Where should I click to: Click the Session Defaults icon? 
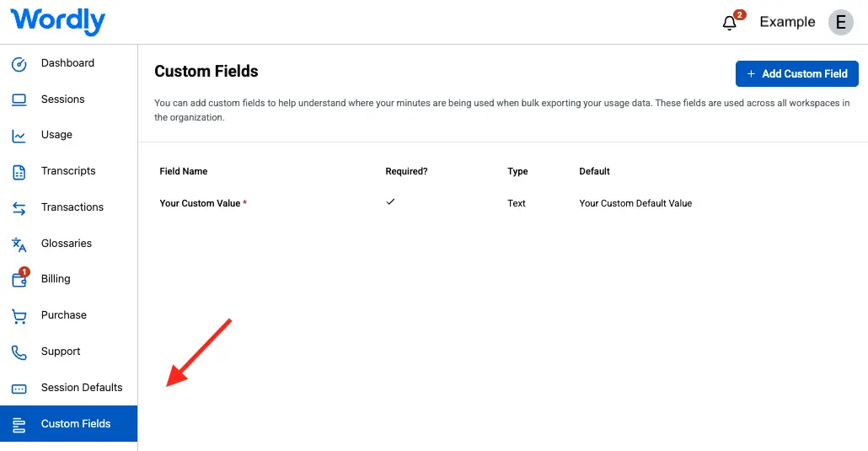19,389
